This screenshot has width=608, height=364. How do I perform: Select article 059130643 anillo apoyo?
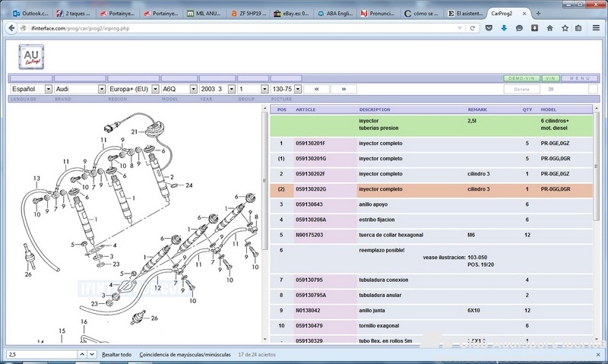[431, 204]
